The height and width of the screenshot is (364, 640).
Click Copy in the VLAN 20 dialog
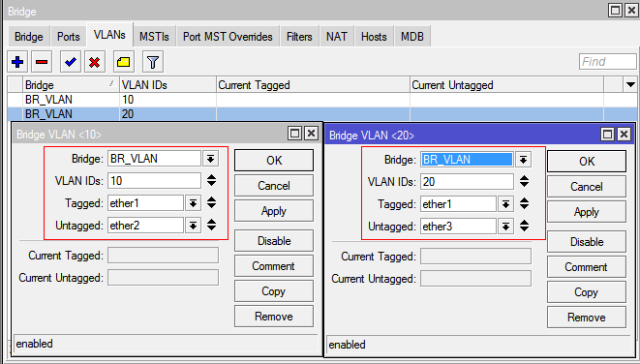click(587, 292)
